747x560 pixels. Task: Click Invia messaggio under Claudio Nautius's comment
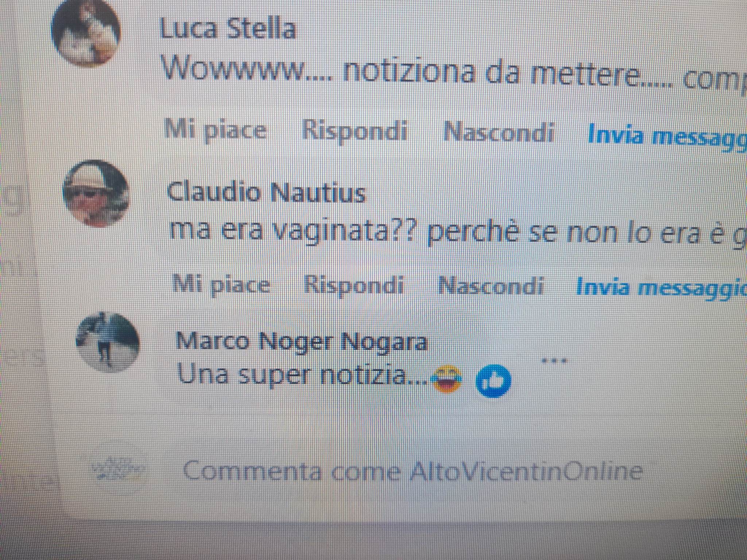click(661, 288)
